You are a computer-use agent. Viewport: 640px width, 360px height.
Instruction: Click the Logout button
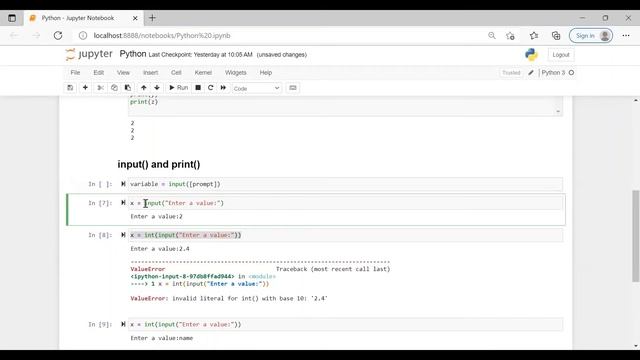(561, 55)
